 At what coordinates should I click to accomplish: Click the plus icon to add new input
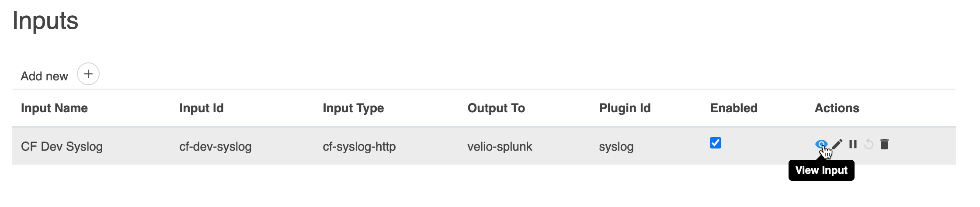(x=88, y=74)
